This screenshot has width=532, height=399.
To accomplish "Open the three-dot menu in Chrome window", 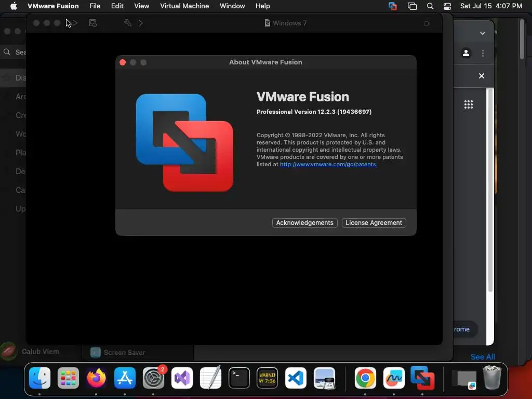I will point(483,54).
